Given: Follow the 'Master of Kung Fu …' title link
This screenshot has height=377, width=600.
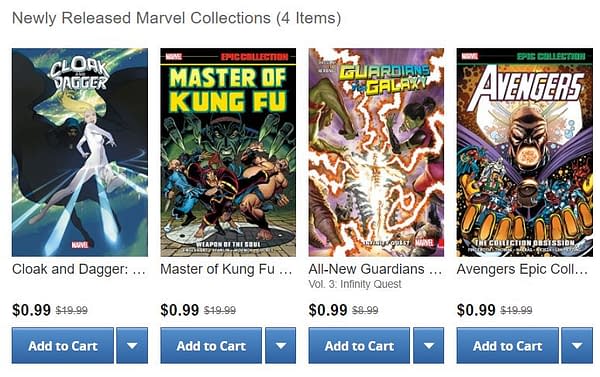Looking at the screenshot, I should pos(227,269).
